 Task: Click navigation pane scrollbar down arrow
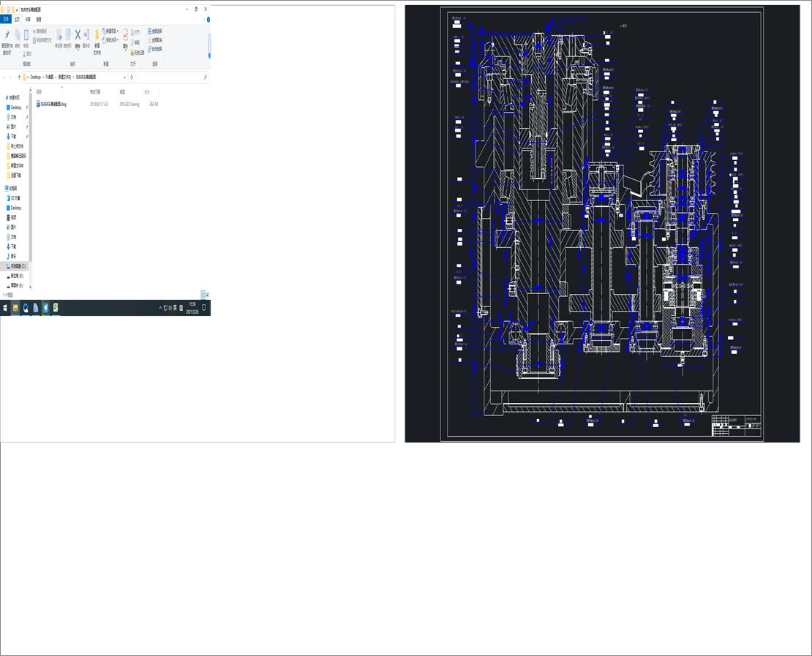tap(31, 287)
